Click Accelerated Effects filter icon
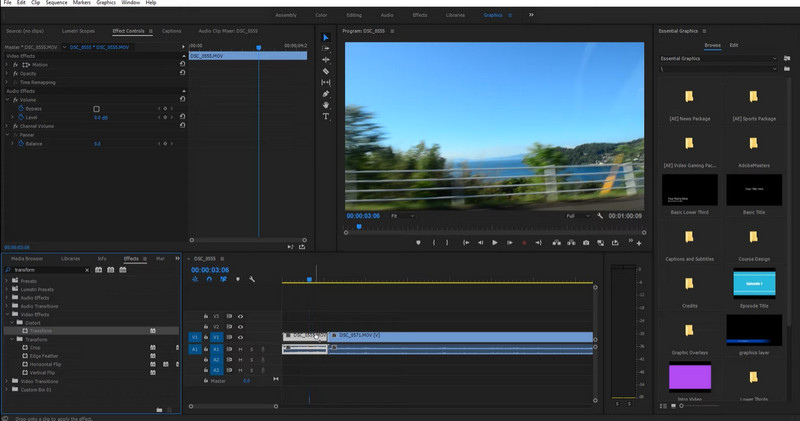This screenshot has width=800, height=421. (x=98, y=269)
